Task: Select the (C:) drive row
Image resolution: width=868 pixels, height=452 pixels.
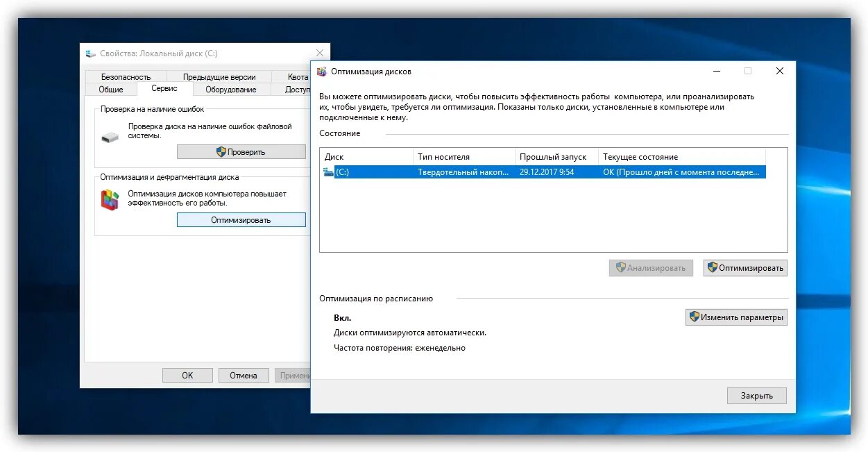Action: click(486, 171)
